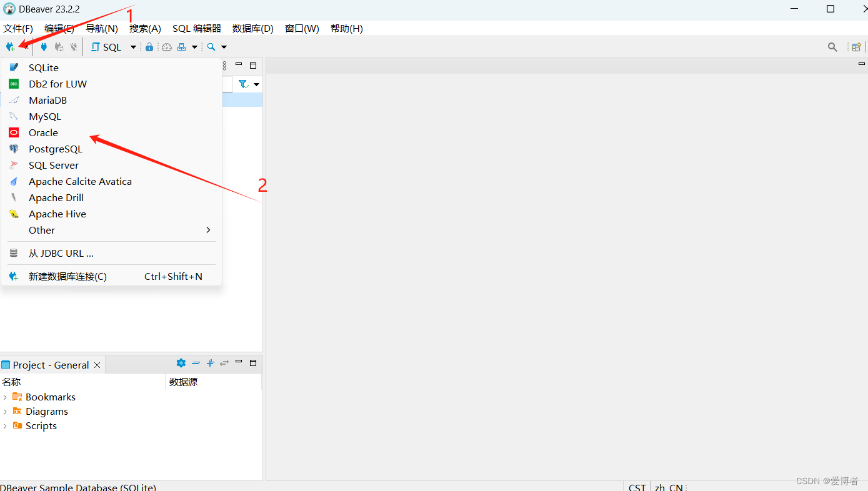
Task: Click the new task table icon at top right
Action: (856, 46)
